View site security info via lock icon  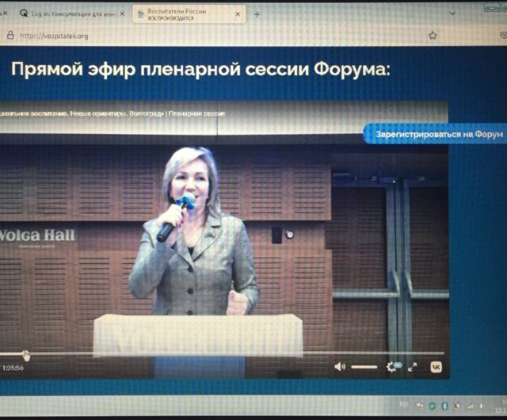(10, 35)
